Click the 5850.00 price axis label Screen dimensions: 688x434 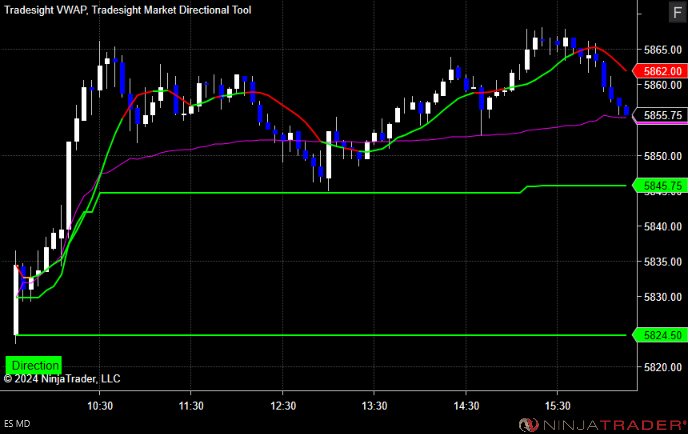coord(663,156)
